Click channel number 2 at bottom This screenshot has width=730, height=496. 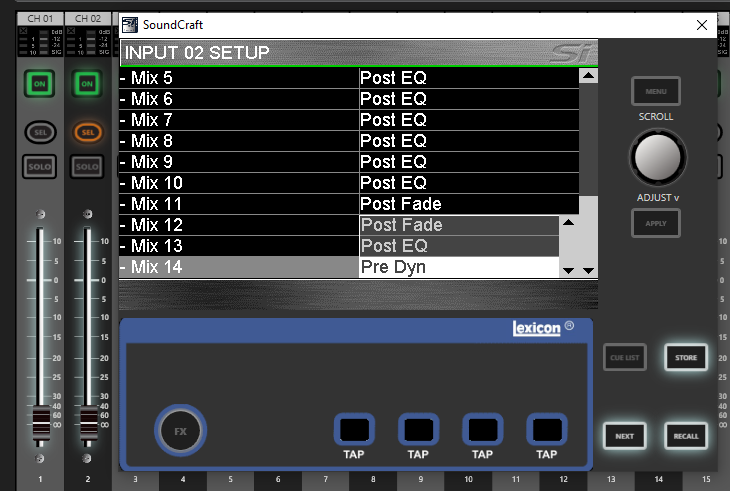pos(88,479)
